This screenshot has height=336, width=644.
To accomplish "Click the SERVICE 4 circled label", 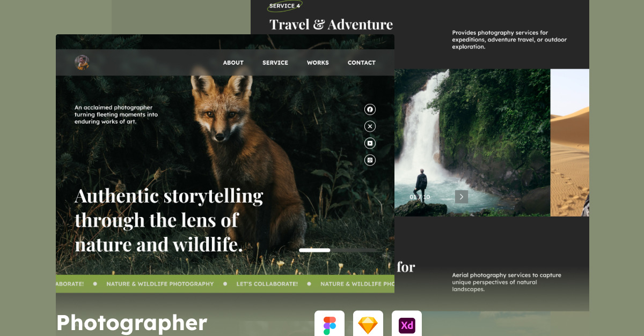I will 285,6.
